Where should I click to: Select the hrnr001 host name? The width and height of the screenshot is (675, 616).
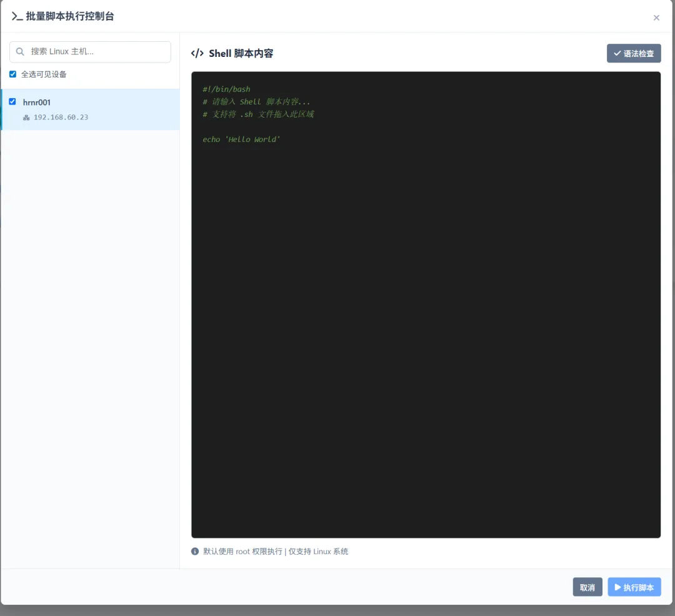pyautogui.click(x=37, y=103)
